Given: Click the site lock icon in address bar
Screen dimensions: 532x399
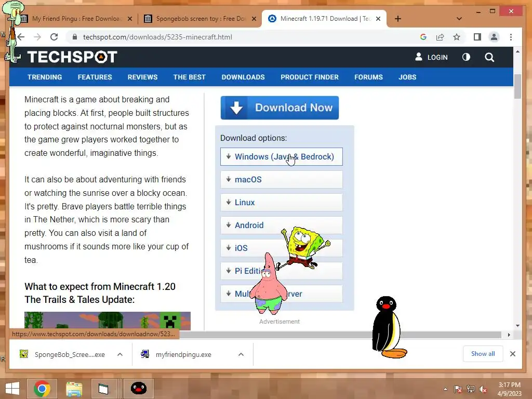Looking at the screenshot, I should tap(75, 37).
